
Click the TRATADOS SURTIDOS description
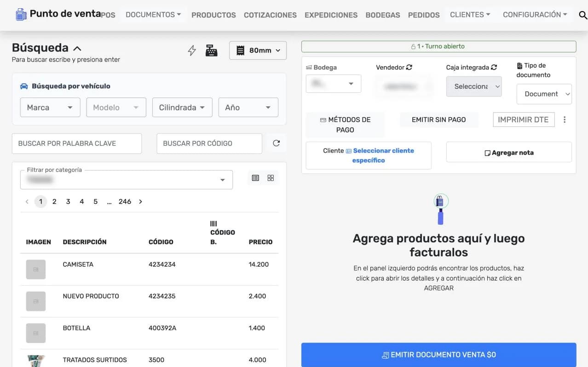[x=95, y=360]
